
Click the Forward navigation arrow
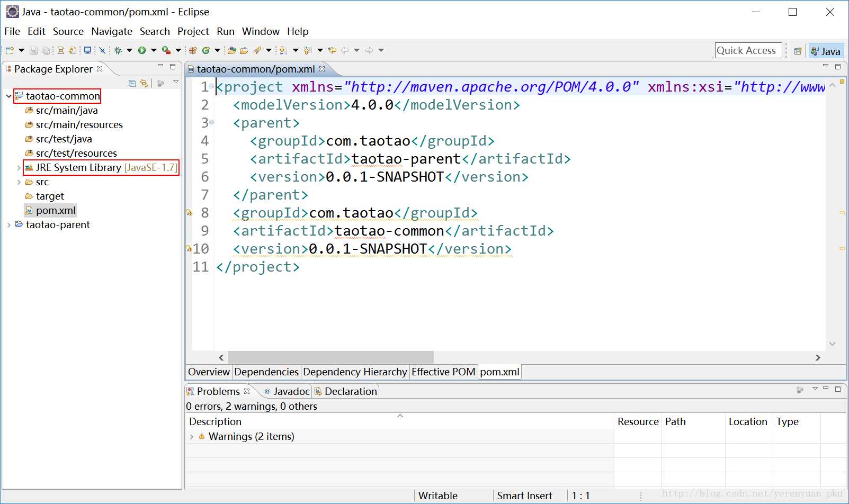coord(369,50)
